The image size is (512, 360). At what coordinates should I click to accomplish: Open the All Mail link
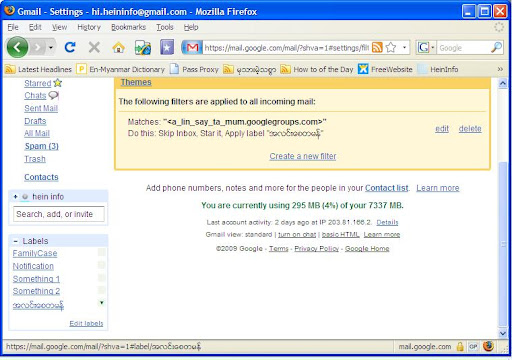click(x=37, y=133)
